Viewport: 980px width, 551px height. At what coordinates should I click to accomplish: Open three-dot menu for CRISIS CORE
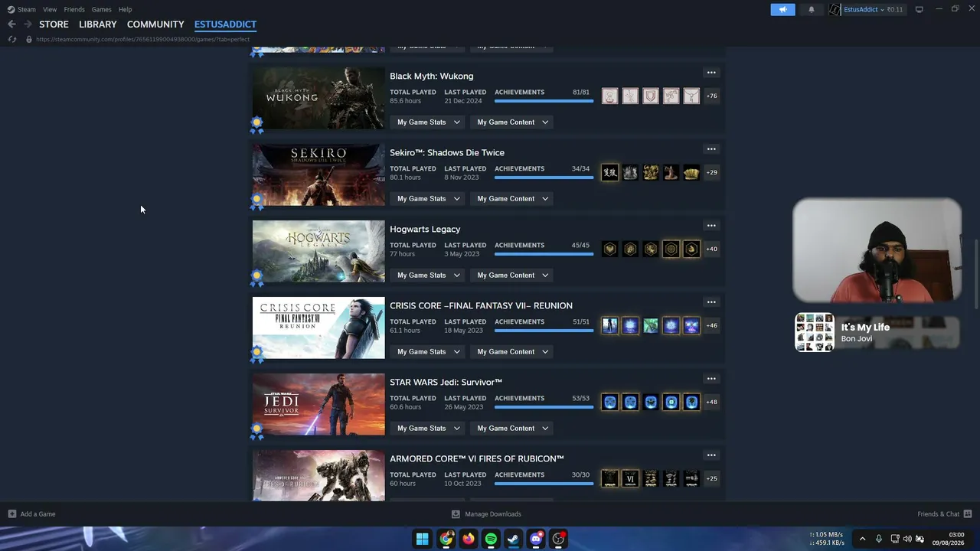coord(711,302)
